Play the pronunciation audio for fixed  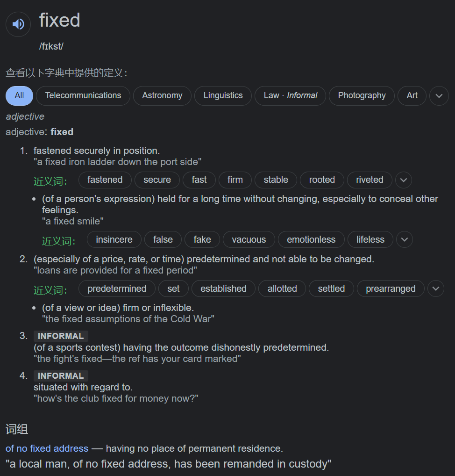pyautogui.click(x=18, y=24)
